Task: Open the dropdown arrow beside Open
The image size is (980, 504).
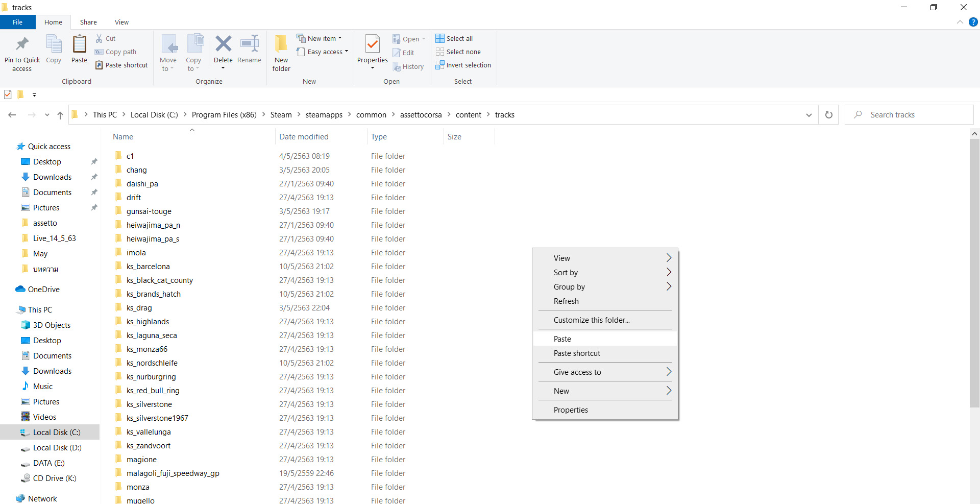Action: [424, 39]
